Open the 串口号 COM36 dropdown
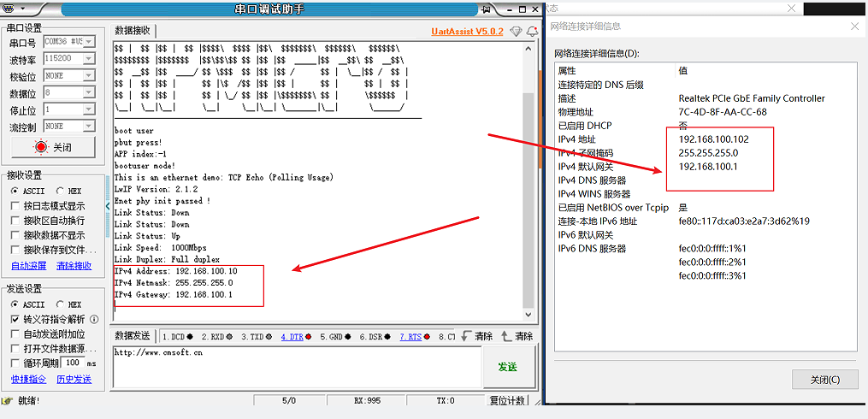 [x=89, y=42]
